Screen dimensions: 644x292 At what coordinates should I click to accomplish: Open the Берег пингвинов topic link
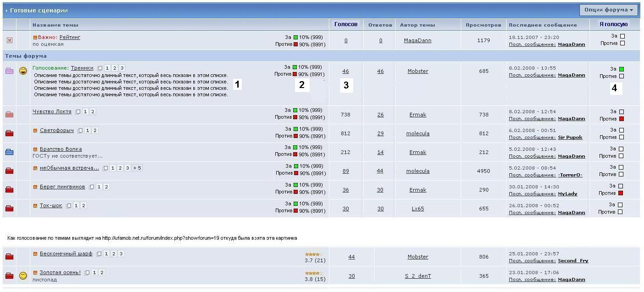click(62, 187)
